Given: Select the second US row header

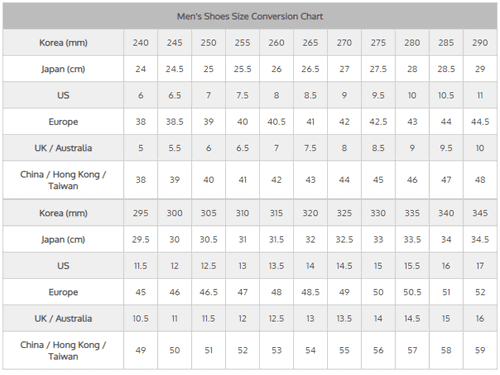Looking at the screenshot, I should pos(63,266).
